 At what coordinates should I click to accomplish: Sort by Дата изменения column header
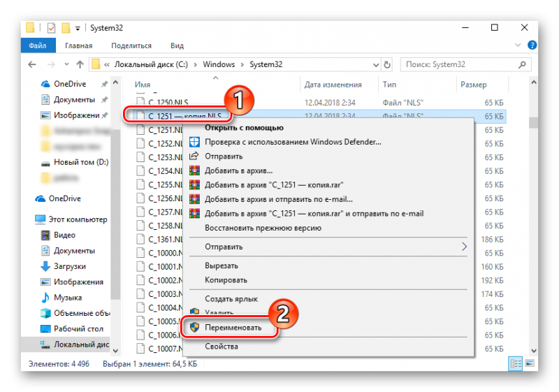click(x=333, y=85)
